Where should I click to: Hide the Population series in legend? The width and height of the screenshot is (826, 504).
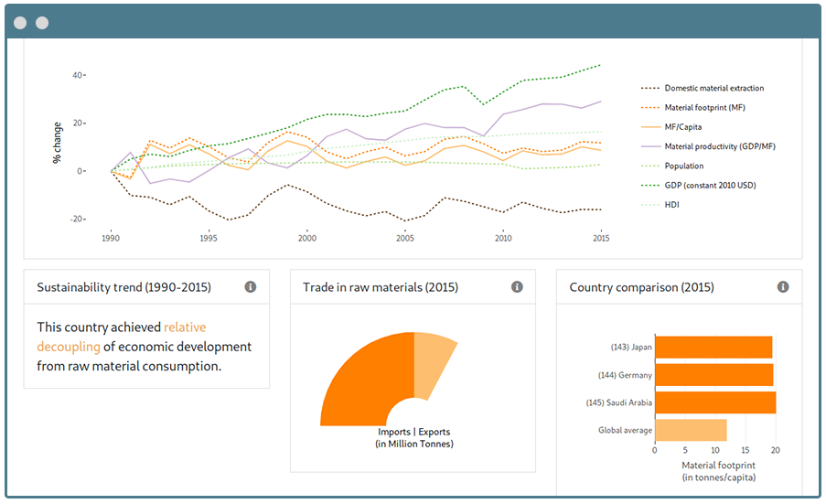[x=683, y=166]
